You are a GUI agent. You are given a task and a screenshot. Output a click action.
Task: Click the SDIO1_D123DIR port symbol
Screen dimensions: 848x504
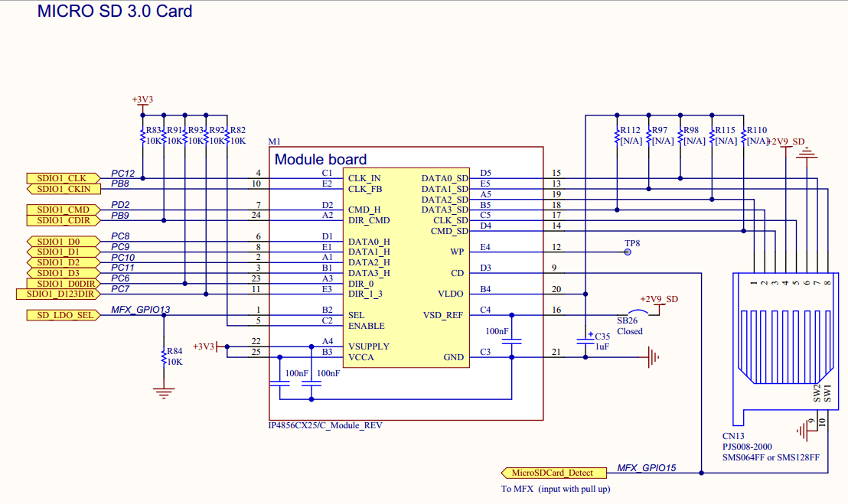[x=58, y=294]
